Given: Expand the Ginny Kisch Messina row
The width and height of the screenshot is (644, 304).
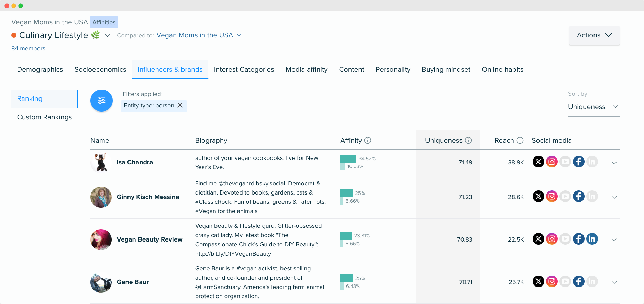Looking at the screenshot, I should (614, 197).
